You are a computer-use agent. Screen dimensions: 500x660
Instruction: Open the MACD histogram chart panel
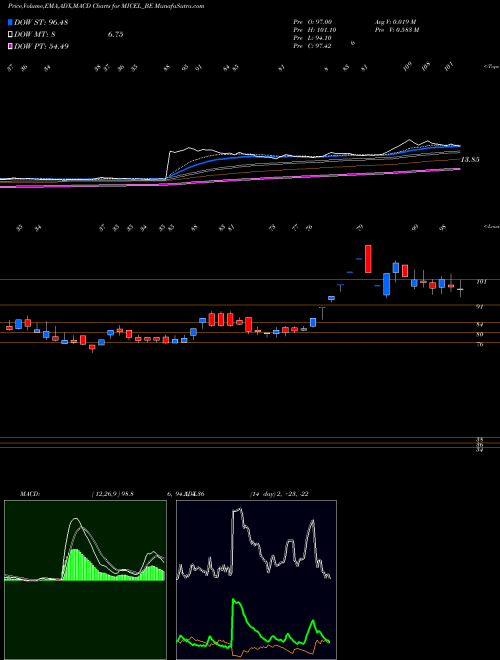(x=85, y=580)
